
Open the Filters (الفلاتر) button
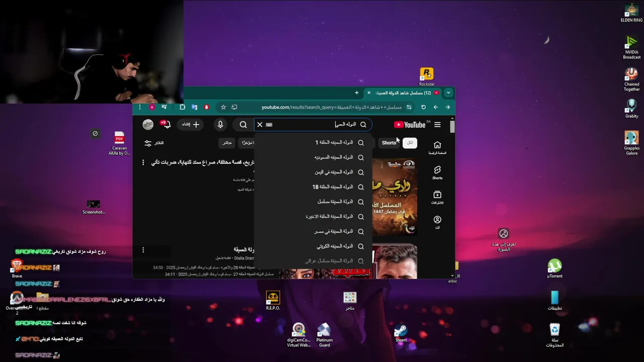click(154, 143)
